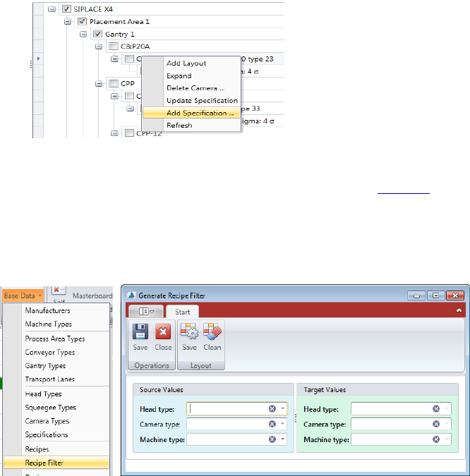Collapse the CPP-12 node
Image resolution: width=470 pixels, height=476 pixels.
[114, 133]
